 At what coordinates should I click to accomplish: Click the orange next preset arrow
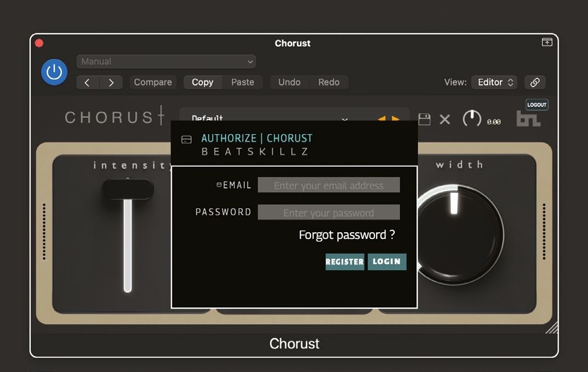tap(395, 118)
